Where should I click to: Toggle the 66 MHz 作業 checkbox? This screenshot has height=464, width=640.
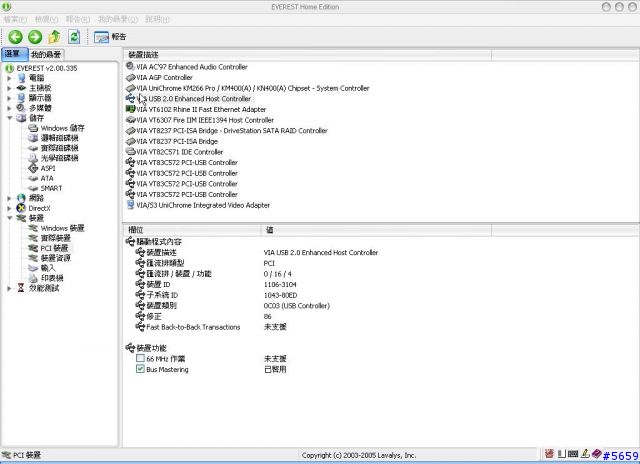coord(140,358)
